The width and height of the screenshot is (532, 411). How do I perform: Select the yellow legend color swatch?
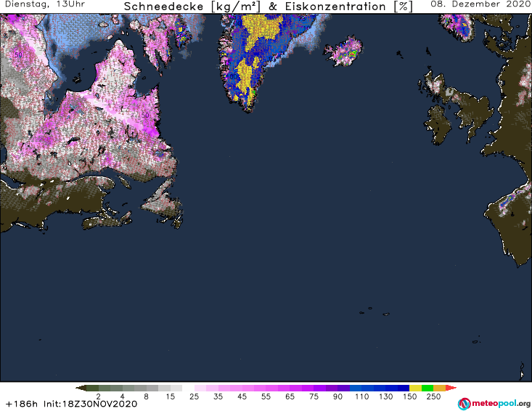click(415, 388)
